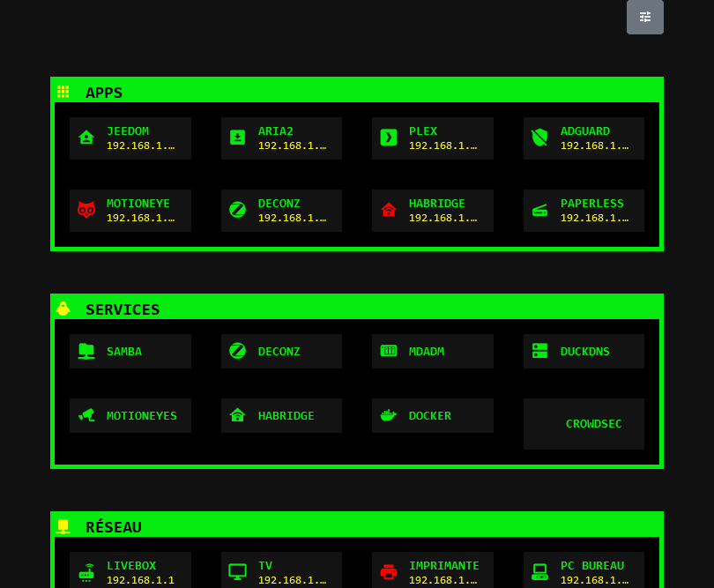Click the red Imprimante printer icon

[389, 571]
